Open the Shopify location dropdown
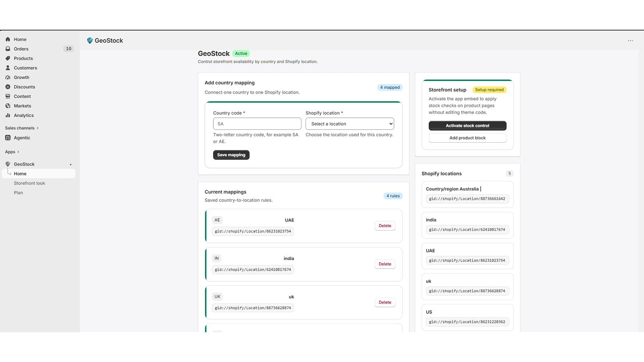 350,124
